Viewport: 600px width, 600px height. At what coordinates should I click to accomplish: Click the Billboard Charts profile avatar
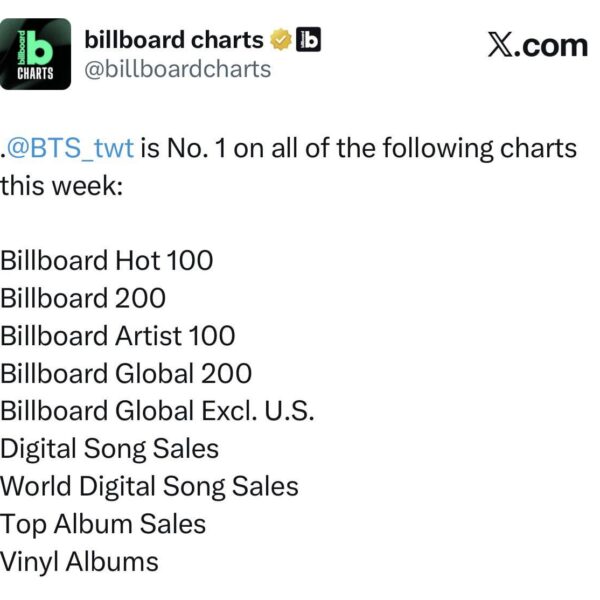coord(36,54)
